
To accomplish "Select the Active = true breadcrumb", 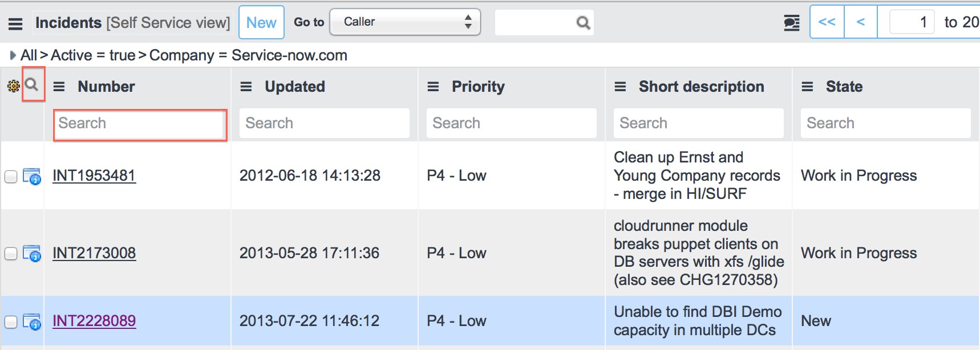I will [93, 55].
